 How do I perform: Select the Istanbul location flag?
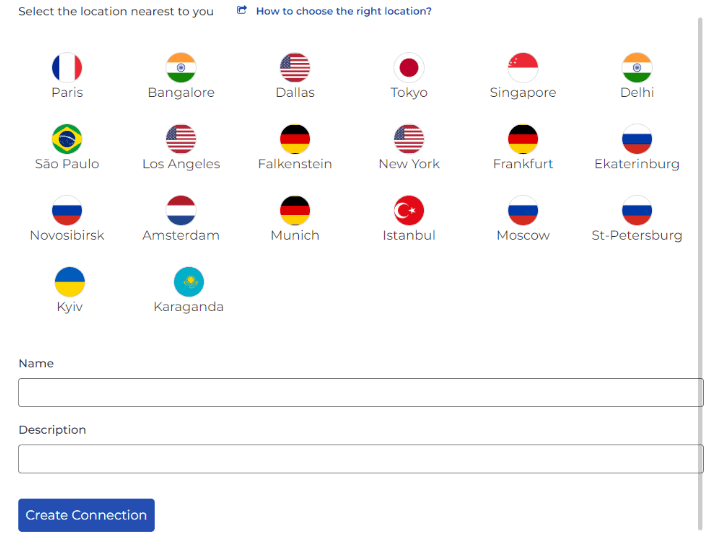409,211
